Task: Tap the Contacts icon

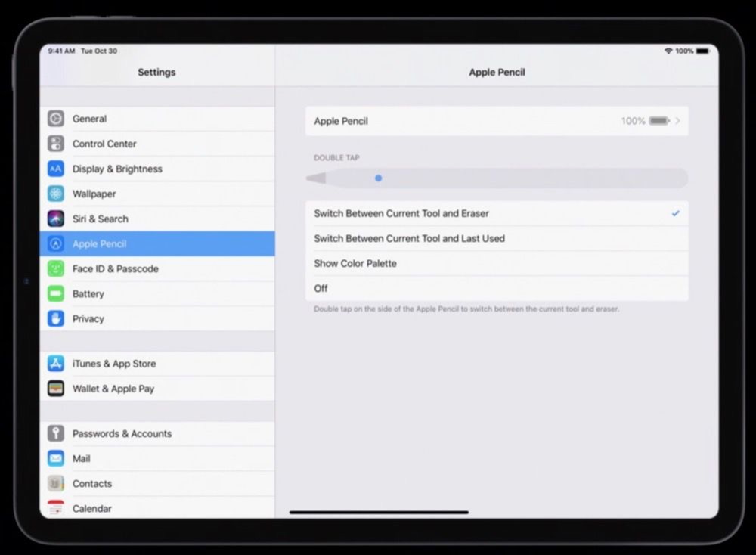Action: pyautogui.click(x=55, y=484)
